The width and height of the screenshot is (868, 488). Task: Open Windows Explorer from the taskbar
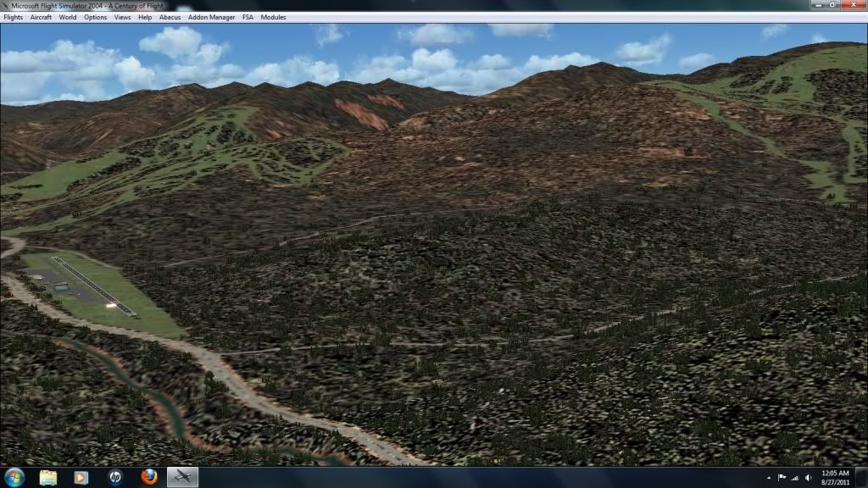coord(48,477)
